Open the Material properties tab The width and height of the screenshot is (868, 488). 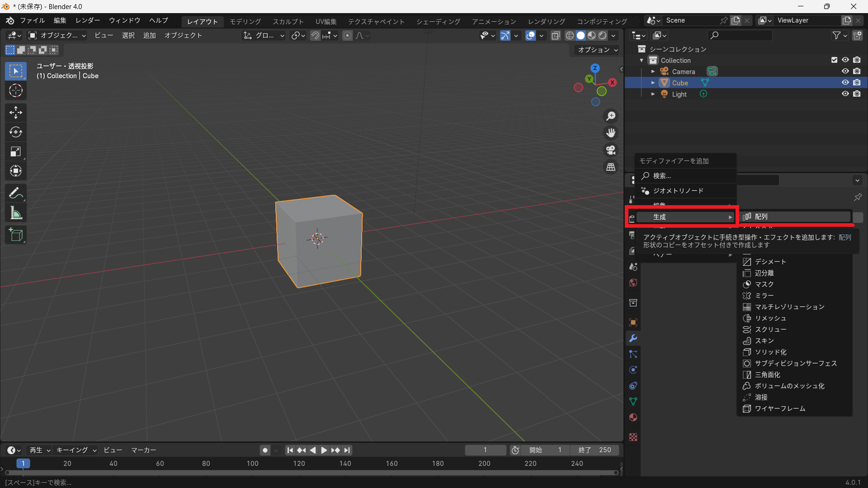tap(633, 417)
